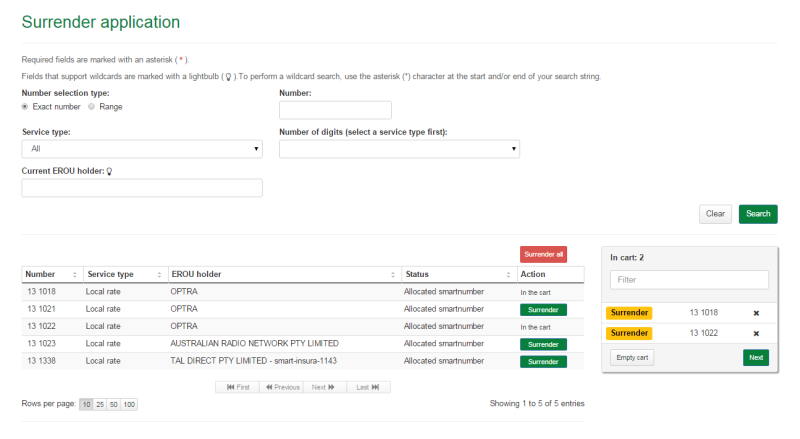Click the number cell 13 1338
The height and width of the screenshot is (439, 800).
pyautogui.click(x=41, y=361)
